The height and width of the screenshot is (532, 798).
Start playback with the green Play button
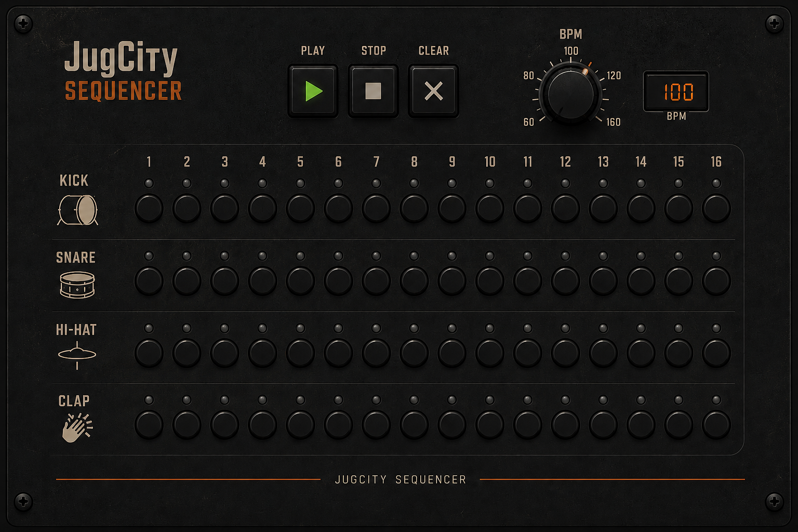[313, 91]
